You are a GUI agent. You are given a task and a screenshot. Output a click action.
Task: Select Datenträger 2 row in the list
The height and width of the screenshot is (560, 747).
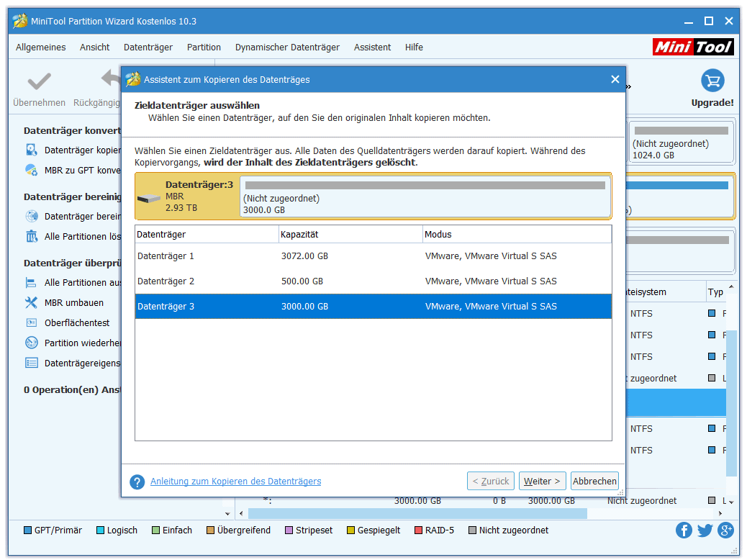click(373, 281)
